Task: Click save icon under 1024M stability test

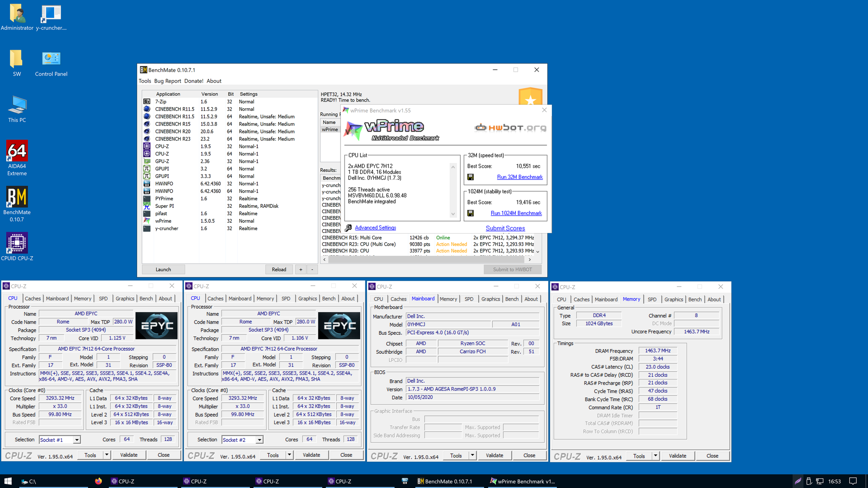Action: point(471,213)
